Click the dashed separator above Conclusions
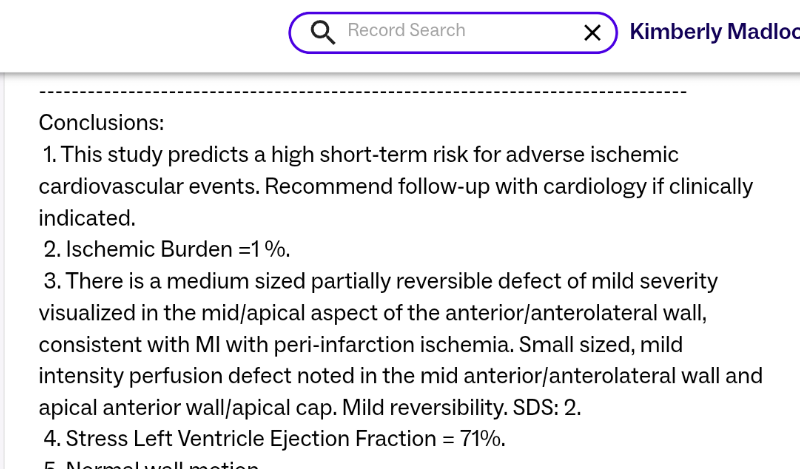This screenshot has width=800, height=469. pos(362,92)
